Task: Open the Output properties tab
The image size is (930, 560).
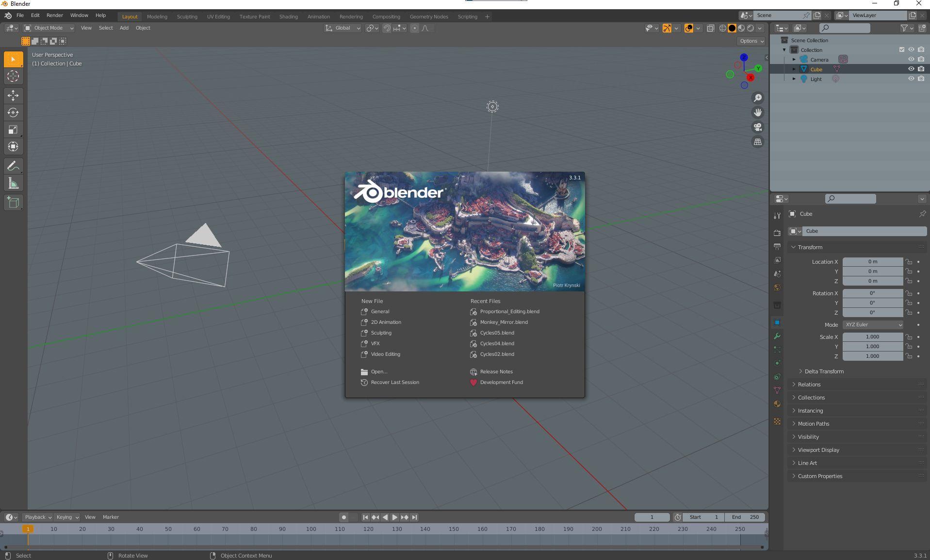Action: [777, 246]
